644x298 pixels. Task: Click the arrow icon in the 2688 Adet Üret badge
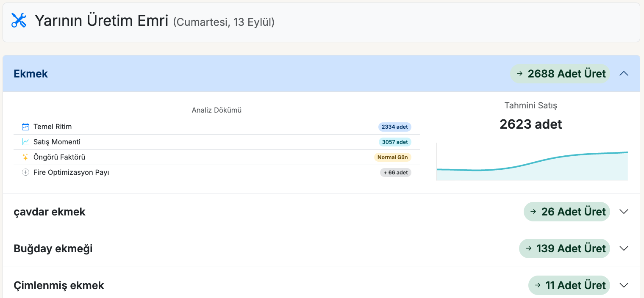tap(519, 74)
